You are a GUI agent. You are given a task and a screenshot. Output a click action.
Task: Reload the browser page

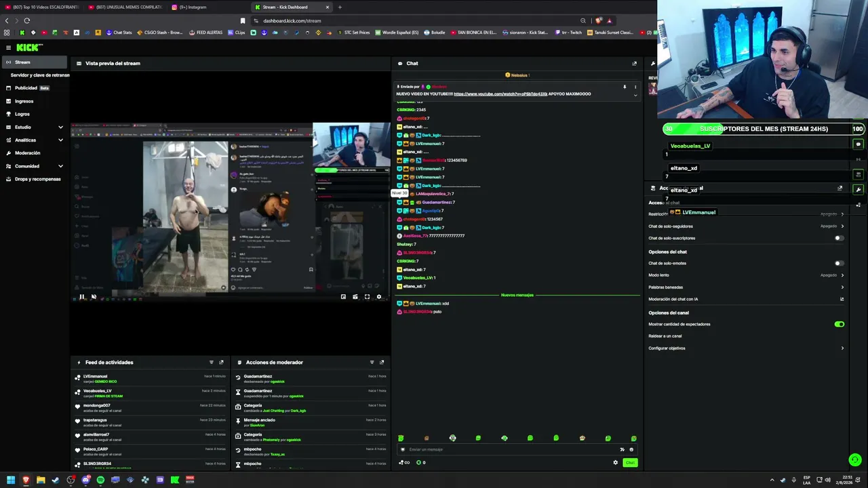click(x=26, y=20)
